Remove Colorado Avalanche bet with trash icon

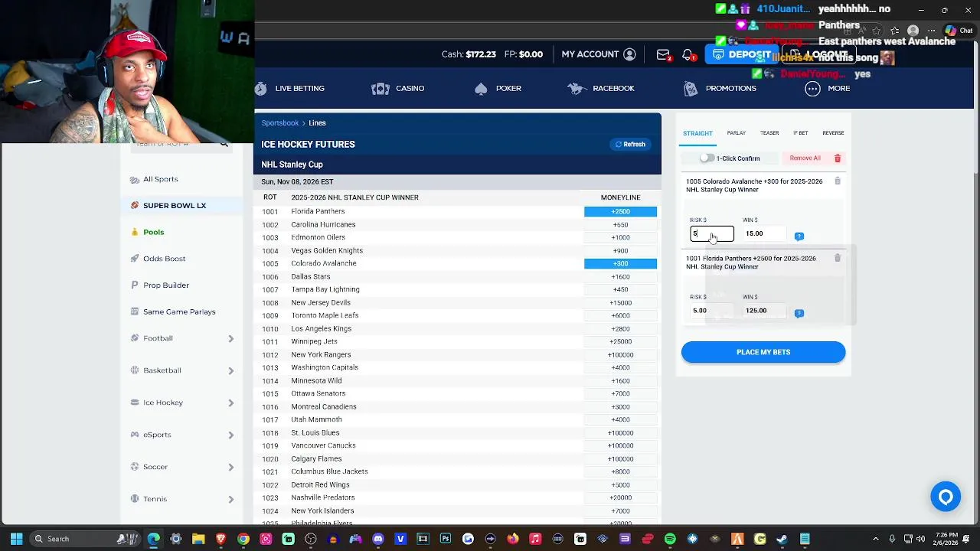tap(838, 181)
